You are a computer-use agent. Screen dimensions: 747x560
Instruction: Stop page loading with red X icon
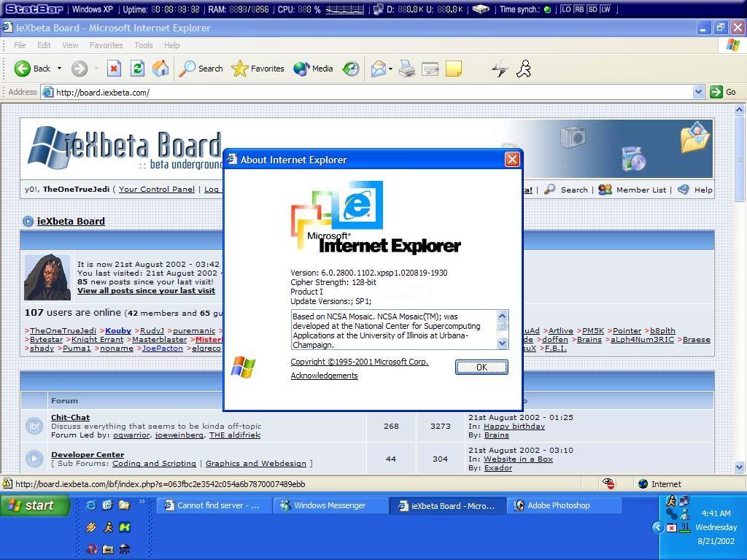tap(113, 69)
